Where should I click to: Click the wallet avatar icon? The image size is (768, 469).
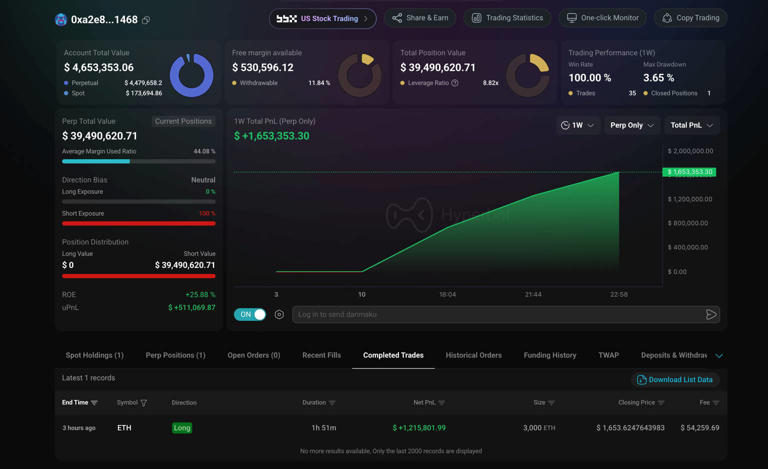61,20
